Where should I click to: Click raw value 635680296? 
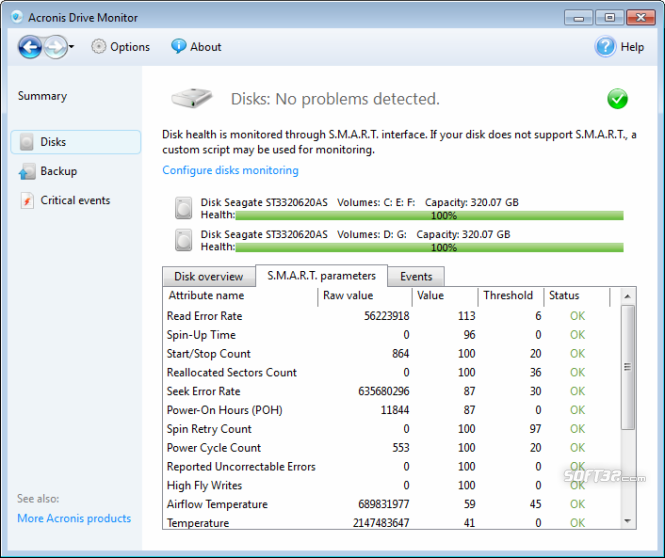[x=384, y=391]
